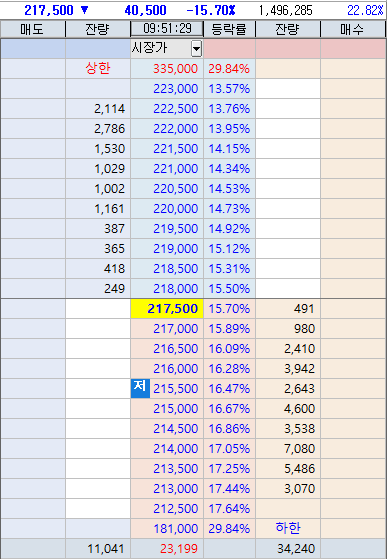387x559 pixels.
Task: Select ask price 222,000
Action: [175, 128]
